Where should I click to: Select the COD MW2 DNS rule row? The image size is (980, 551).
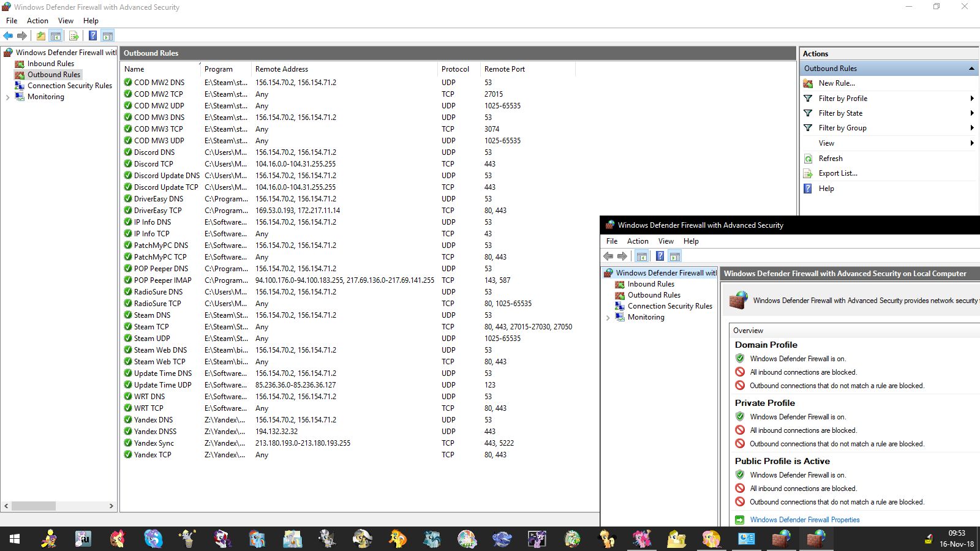pyautogui.click(x=349, y=83)
